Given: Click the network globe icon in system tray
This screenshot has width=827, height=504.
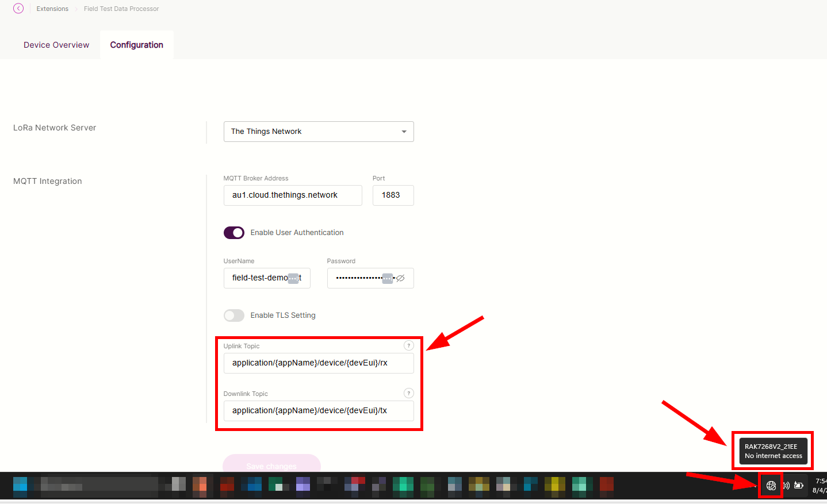Looking at the screenshot, I should [771, 486].
